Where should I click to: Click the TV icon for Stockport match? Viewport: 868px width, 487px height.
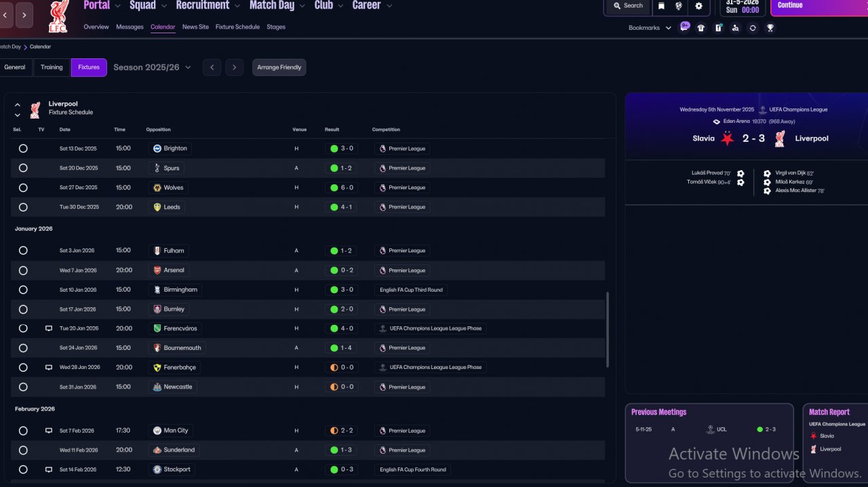point(49,469)
